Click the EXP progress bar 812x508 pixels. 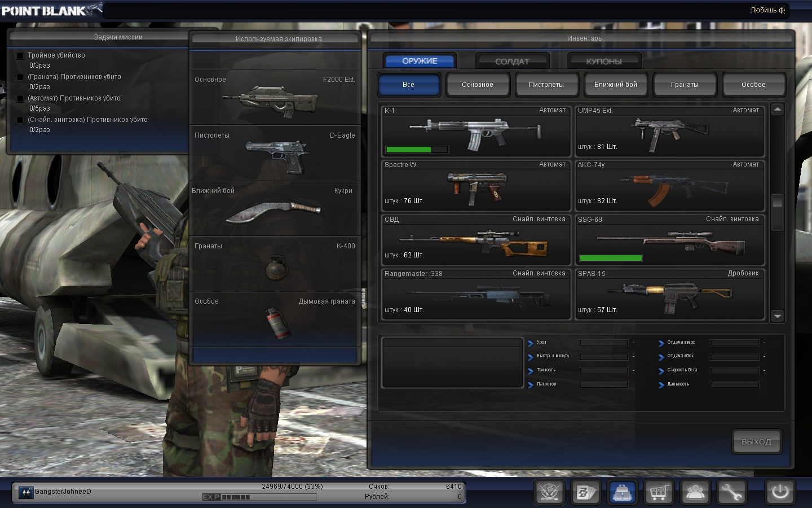tap(259, 497)
